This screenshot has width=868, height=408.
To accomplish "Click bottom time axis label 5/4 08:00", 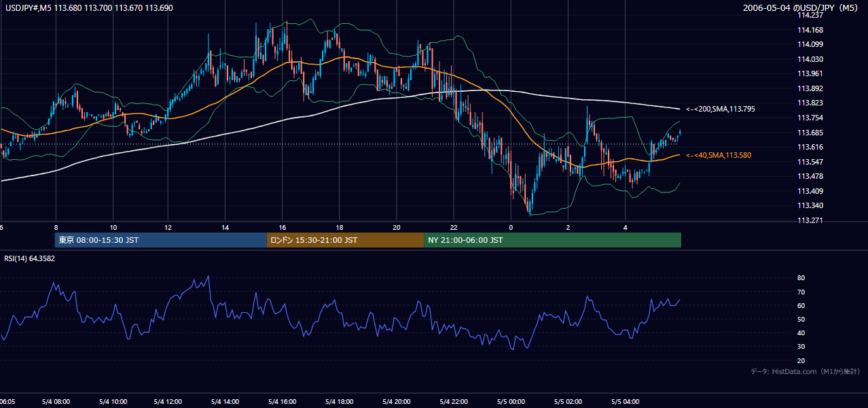I will pos(56,402).
